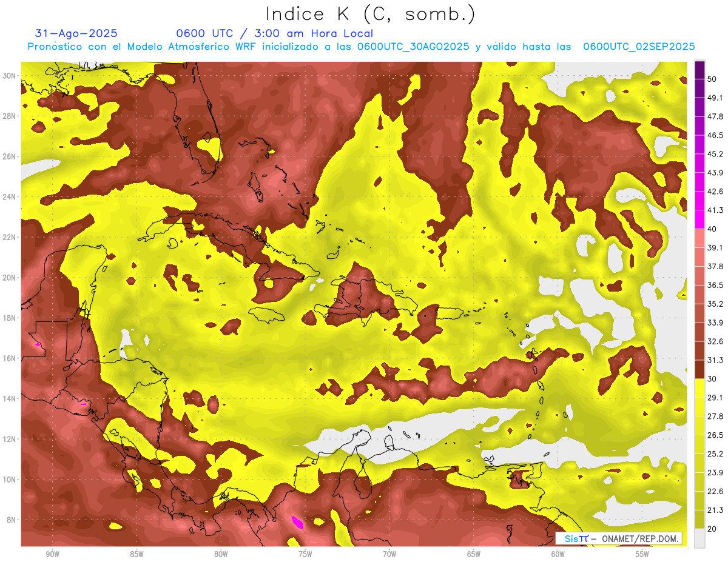Click the legend value '46.5'
Viewport: 728px width, 562px height.
(x=715, y=136)
